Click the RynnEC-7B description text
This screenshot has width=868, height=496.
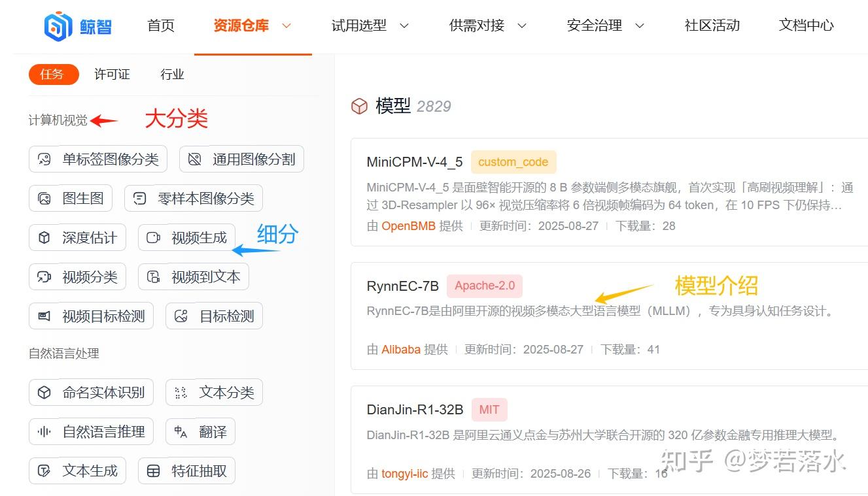601,312
